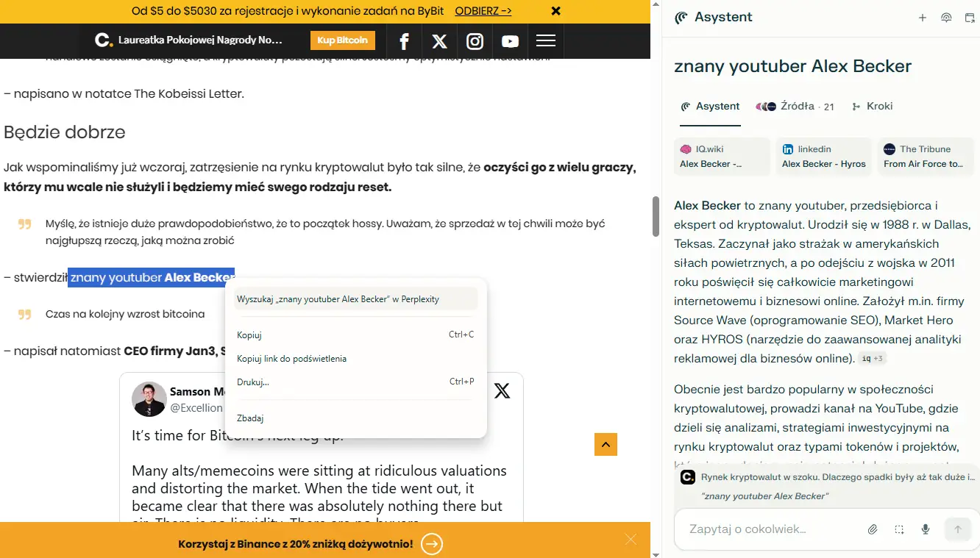Click the ODBIERZ link in ByBit banner
This screenshot has width=980, height=558.
click(x=483, y=11)
